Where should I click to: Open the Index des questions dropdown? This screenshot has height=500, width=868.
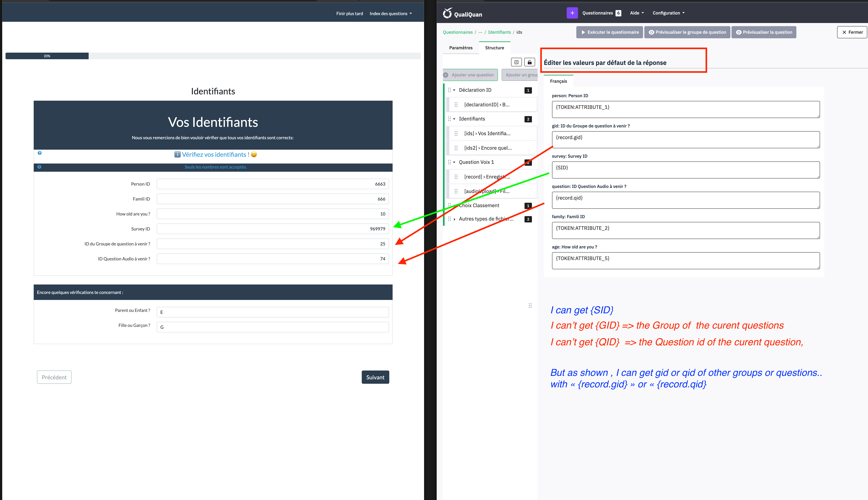[390, 14]
